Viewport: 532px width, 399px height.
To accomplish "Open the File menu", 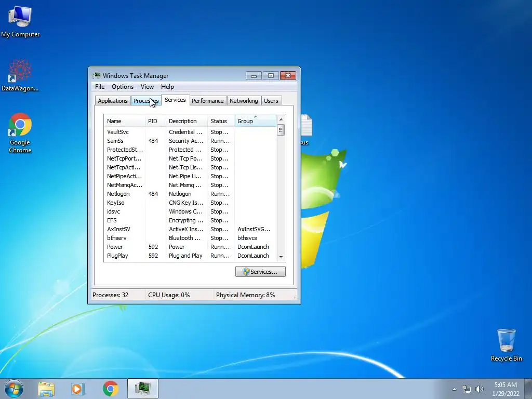I will pos(100,87).
